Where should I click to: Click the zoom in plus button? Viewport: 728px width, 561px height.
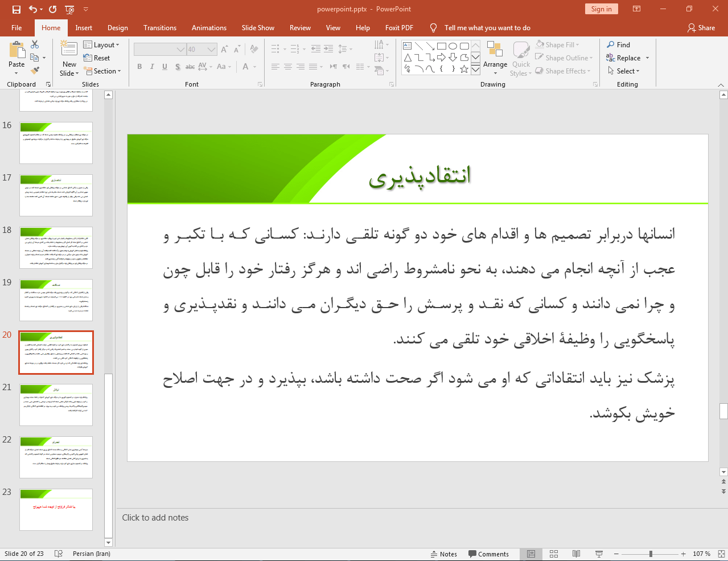pos(683,554)
